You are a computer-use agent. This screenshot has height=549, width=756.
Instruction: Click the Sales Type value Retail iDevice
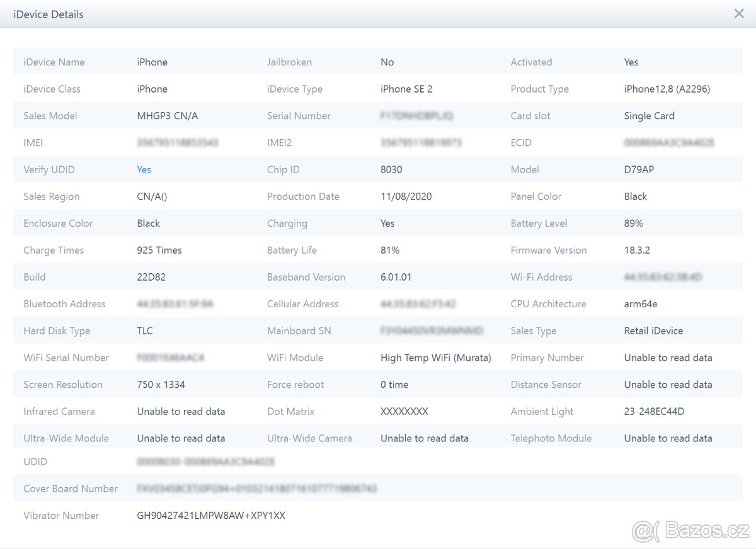click(653, 331)
